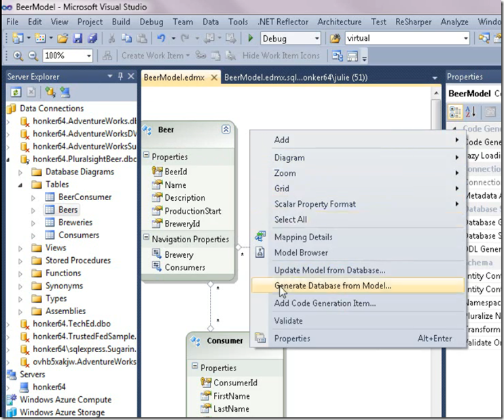Click Alphabetical sort icon in Properties
This screenshot has height=420, width=504.
[x=470, y=112]
